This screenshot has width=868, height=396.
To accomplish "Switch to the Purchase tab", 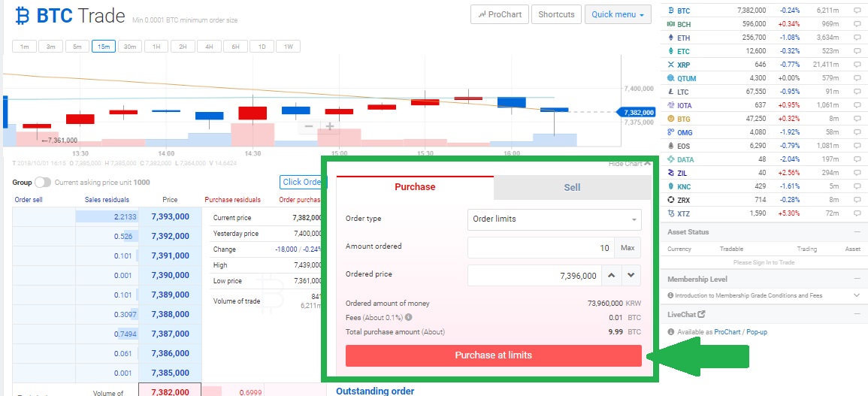I will pos(415,187).
